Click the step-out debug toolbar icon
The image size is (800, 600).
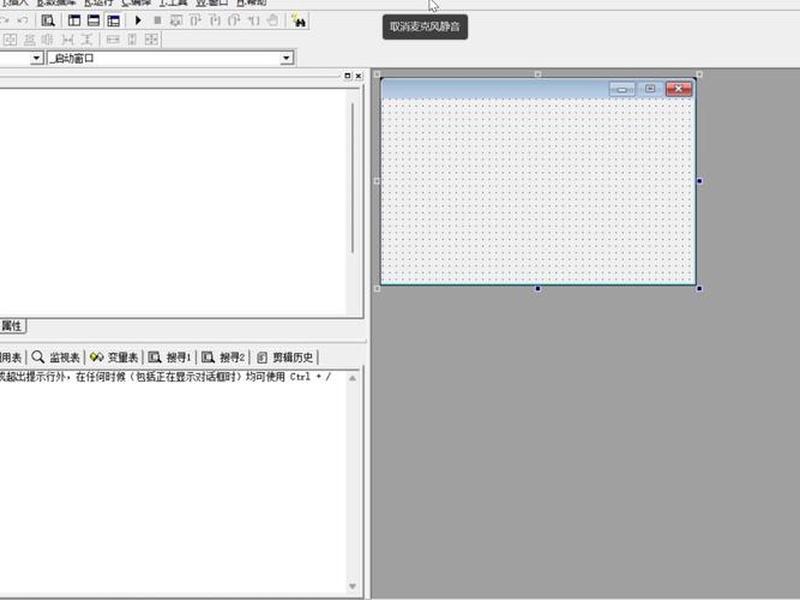click(x=235, y=21)
